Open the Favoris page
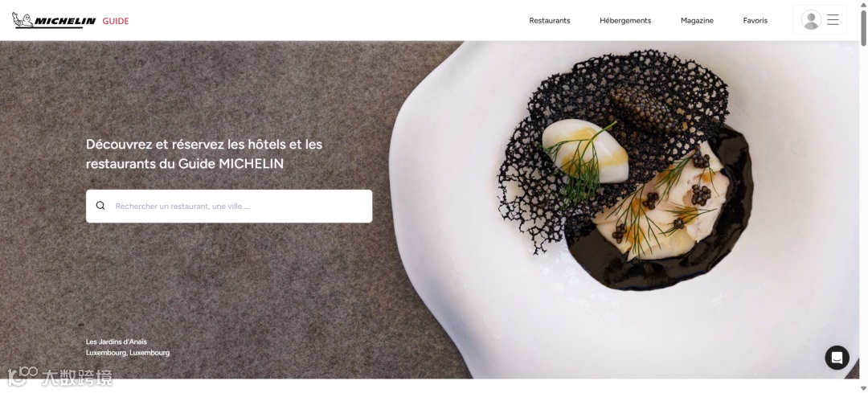The width and height of the screenshot is (868, 393). [755, 20]
